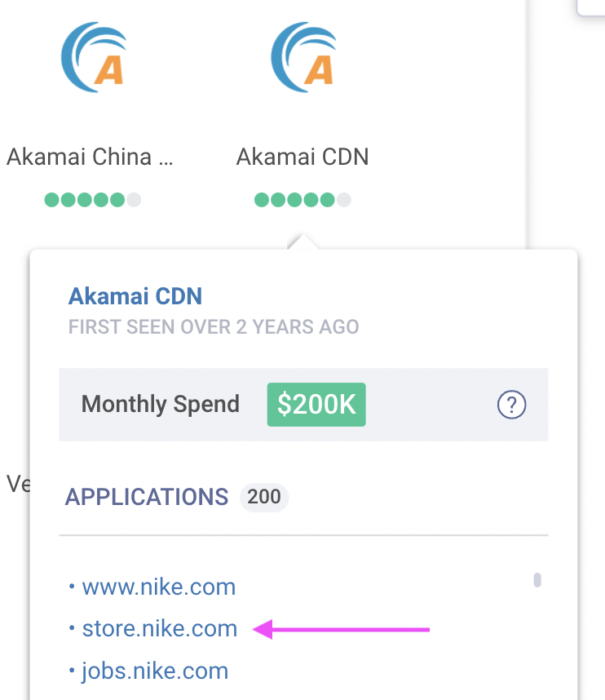Image resolution: width=605 pixels, height=700 pixels.
Task: Click the Monthly Spend label
Action: (161, 405)
